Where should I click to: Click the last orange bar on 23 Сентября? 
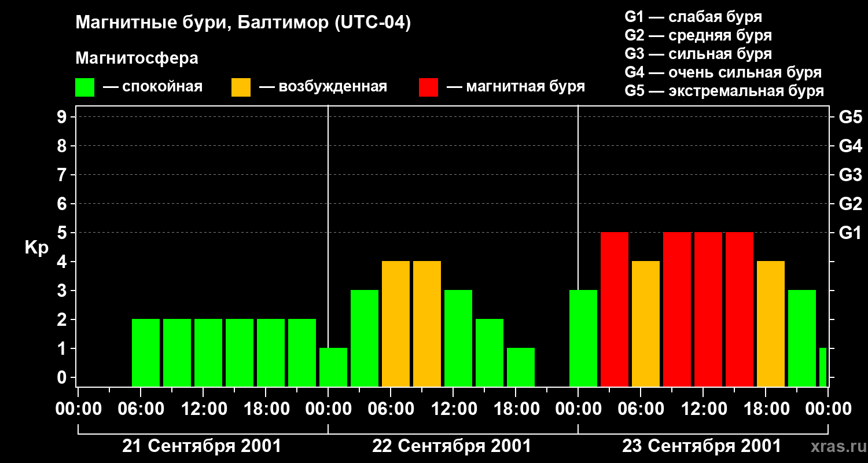click(771, 324)
